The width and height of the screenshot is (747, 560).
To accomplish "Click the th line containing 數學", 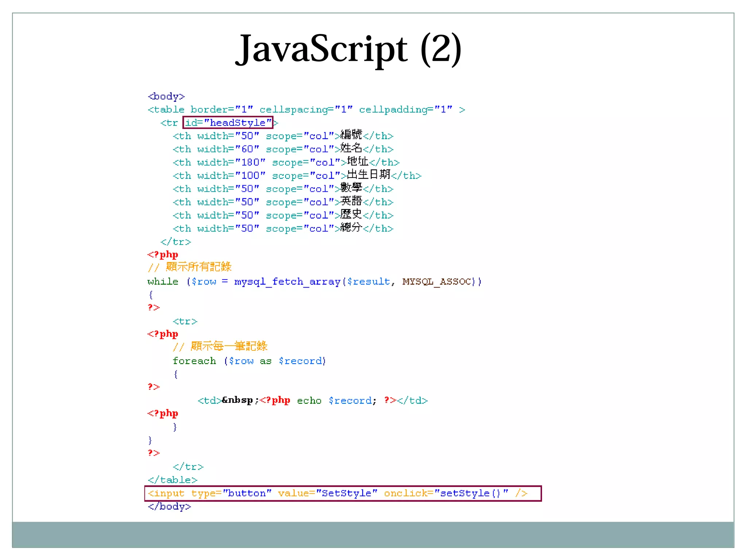I will [x=283, y=188].
